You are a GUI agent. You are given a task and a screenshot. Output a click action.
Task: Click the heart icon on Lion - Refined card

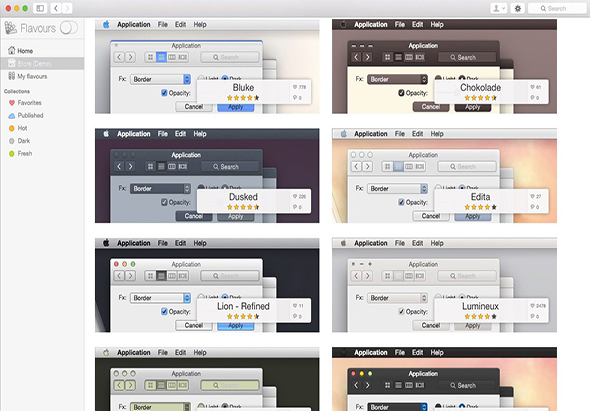point(295,306)
